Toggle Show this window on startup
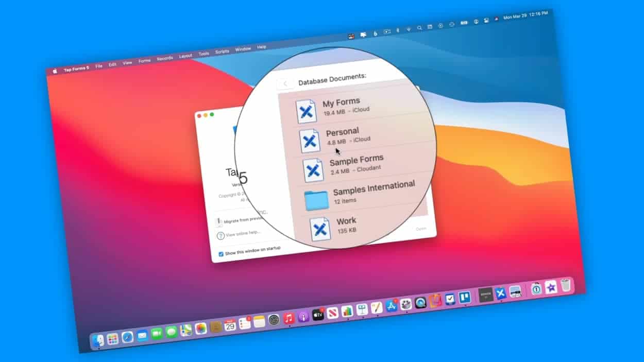The height and width of the screenshot is (362, 644). [x=221, y=254]
